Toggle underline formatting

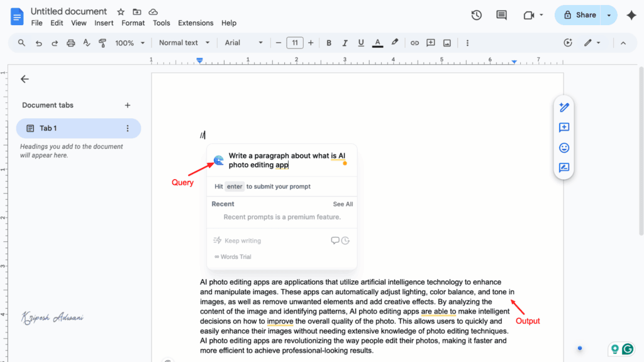click(x=360, y=43)
